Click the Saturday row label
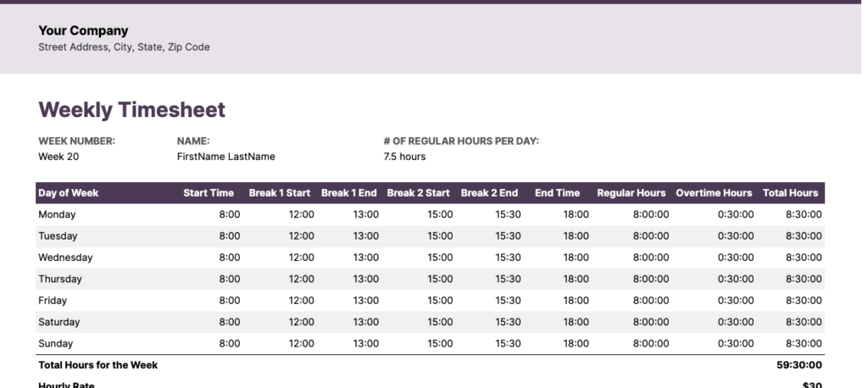 pos(59,322)
